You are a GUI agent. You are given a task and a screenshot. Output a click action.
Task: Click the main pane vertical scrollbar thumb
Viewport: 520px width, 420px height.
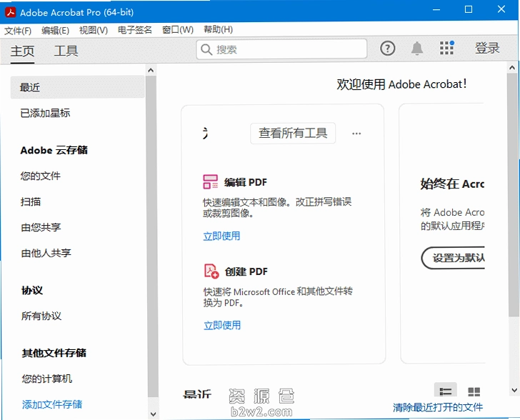point(514,195)
